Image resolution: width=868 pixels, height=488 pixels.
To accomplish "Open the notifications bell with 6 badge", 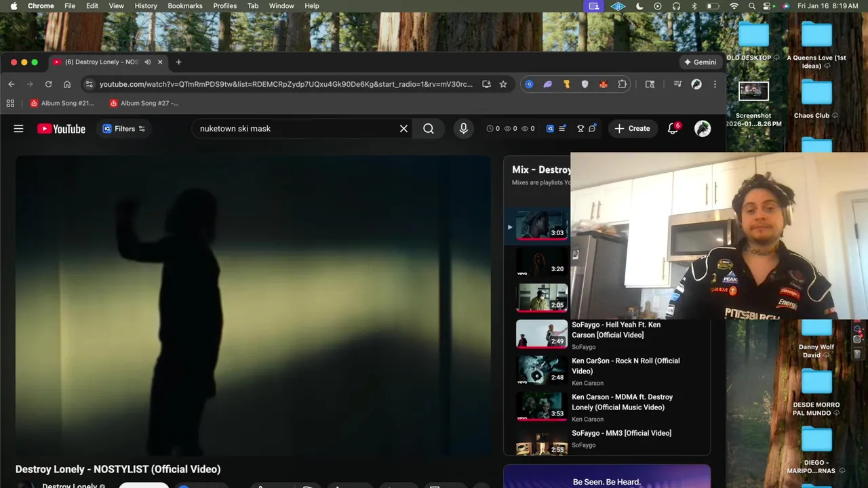I will pos(673,129).
